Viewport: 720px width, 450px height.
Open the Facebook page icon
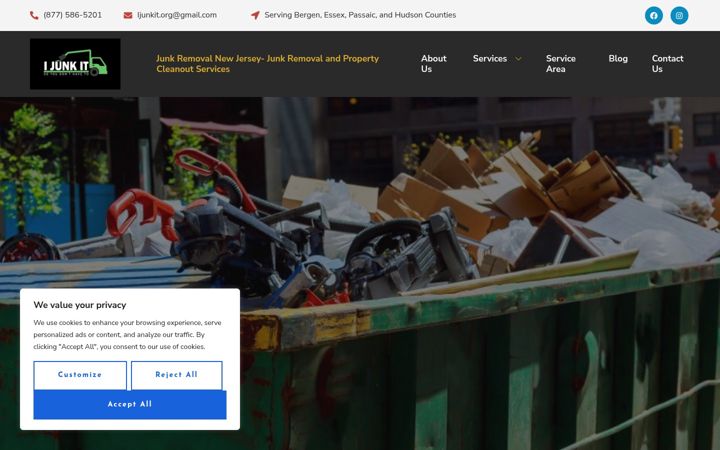653,15
